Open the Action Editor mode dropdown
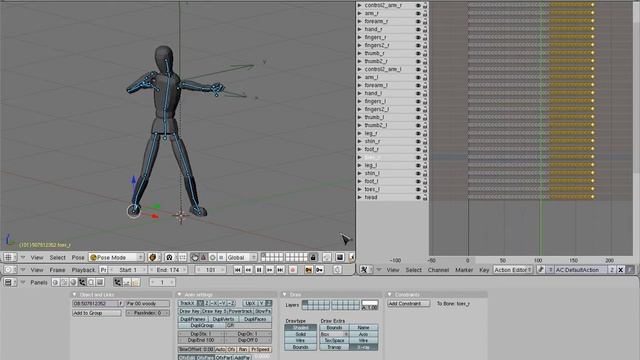The height and width of the screenshot is (360, 640). (x=513, y=270)
